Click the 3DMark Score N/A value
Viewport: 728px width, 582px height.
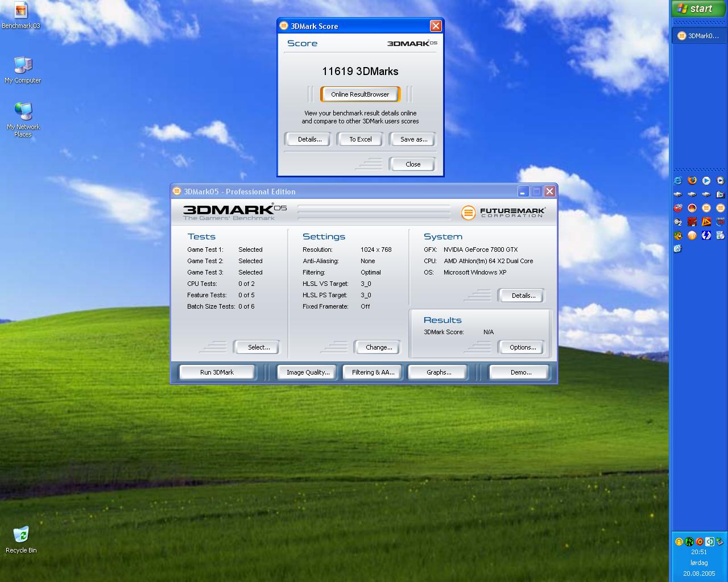point(489,332)
